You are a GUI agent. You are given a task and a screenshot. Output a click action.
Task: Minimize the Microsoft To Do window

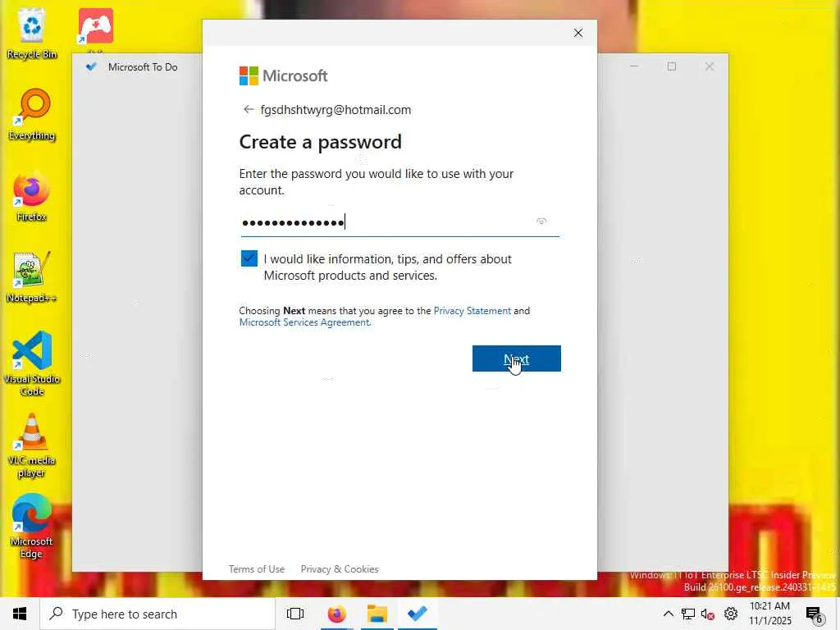[634, 66]
